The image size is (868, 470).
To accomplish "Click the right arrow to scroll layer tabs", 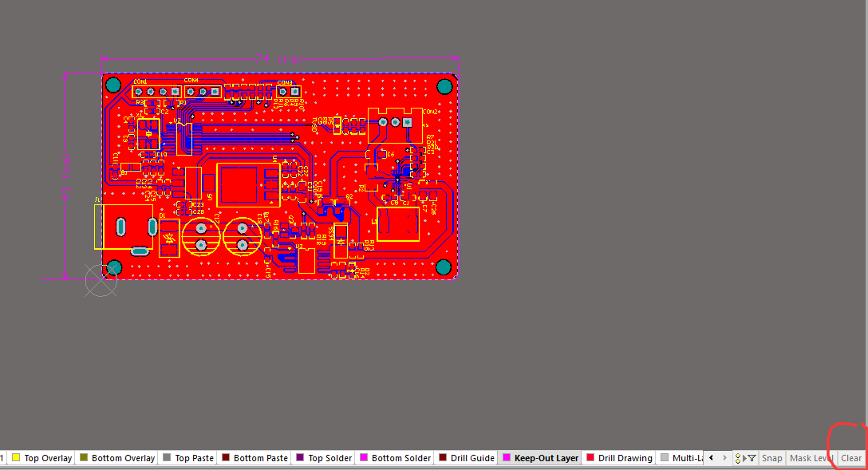I will click(x=725, y=457).
